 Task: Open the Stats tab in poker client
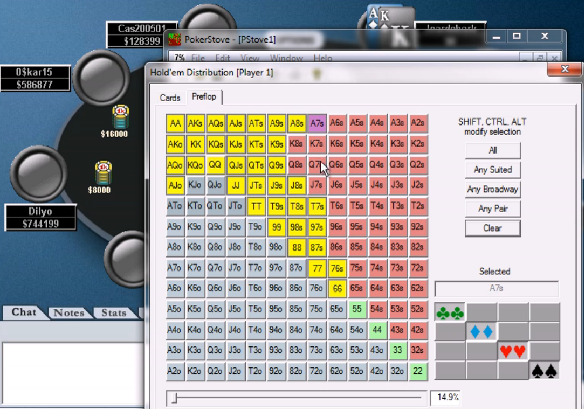[114, 313]
